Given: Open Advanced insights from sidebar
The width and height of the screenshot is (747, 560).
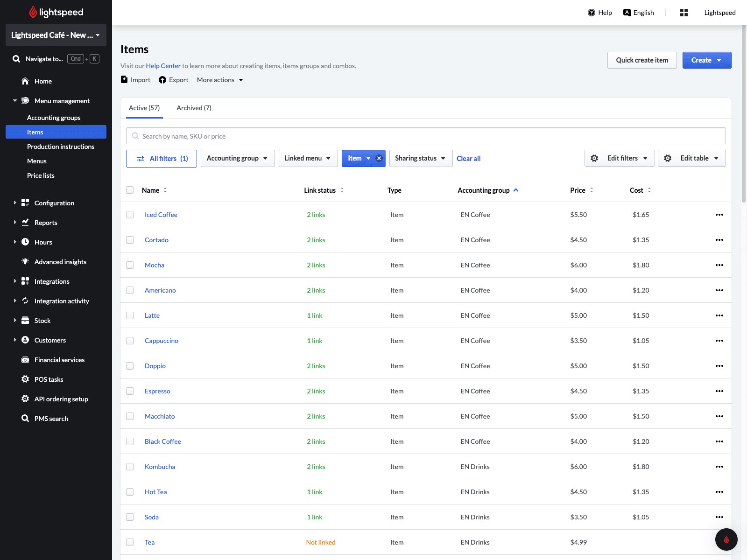Looking at the screenshot, I should (x=60, y=262).
